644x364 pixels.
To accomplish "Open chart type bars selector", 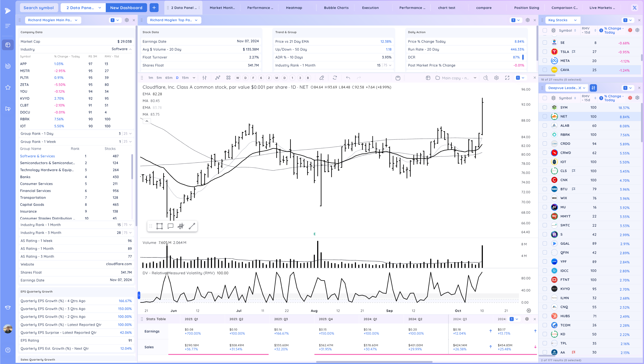I will 204,78.
